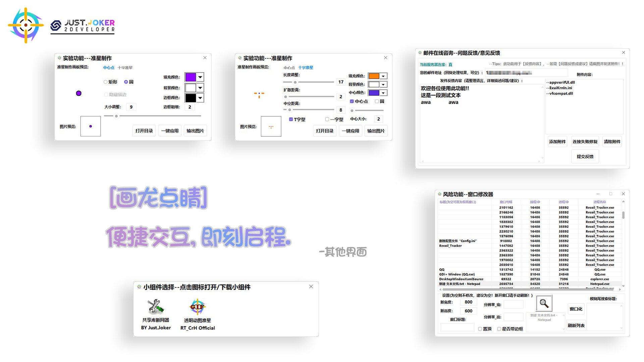
Task: Click the 刷新列表 refresh button
Action: click(x=576, y=325)
